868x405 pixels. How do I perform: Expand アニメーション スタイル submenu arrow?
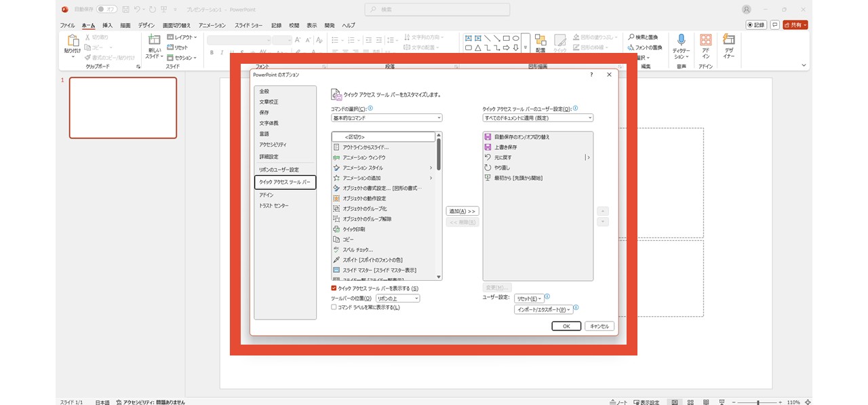tap(431, 168)
